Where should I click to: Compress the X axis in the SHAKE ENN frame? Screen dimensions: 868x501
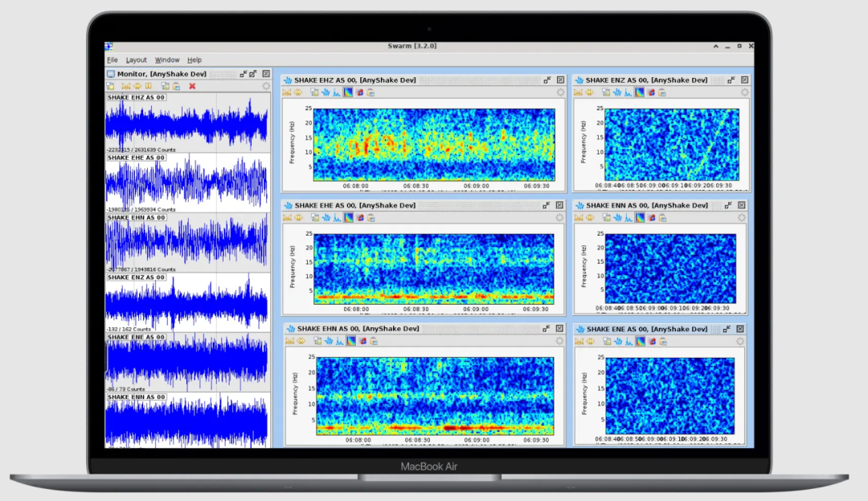coord(579,218)
